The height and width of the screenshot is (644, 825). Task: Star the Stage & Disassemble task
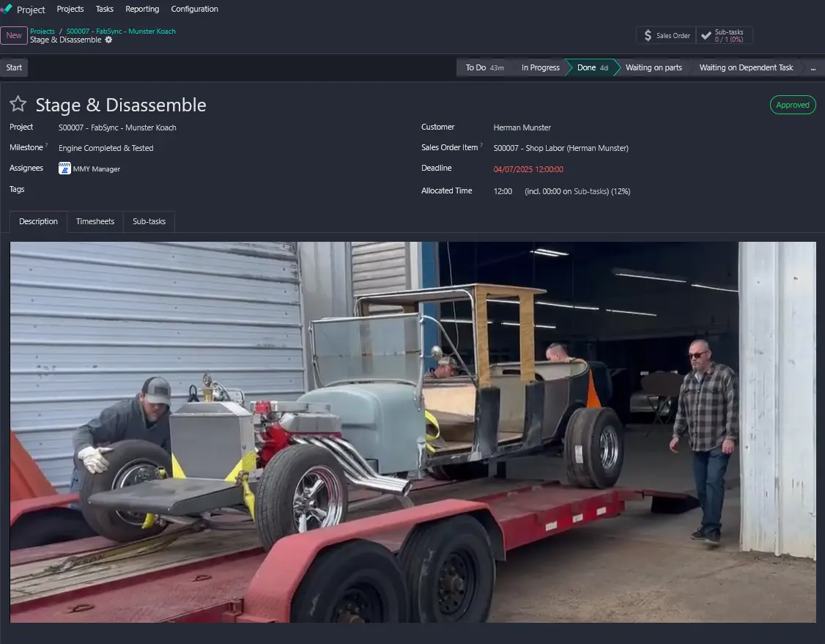pyautogui.click(x=18, y=105)
